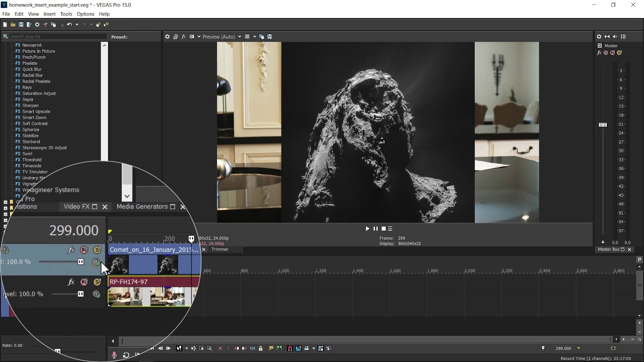644x362 pixels.
Task: Click RP-FH174-97 track level slider handle
Action: click(x=80, y=294)
